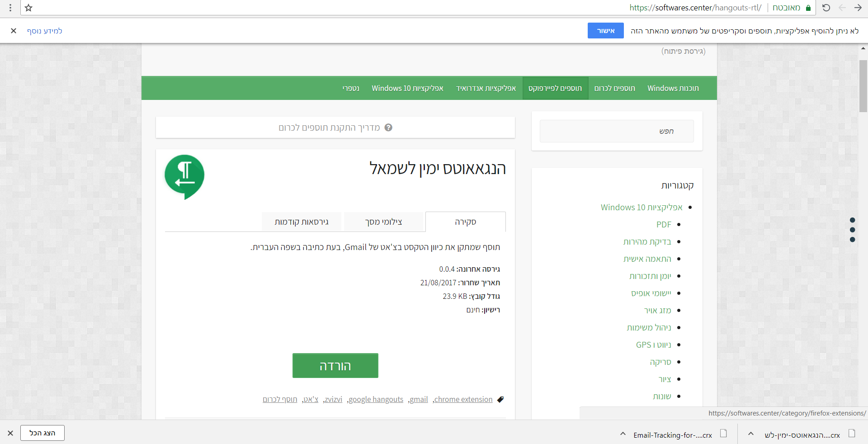Click the חפש search field
Screen dimensions: 868x444
point(617,131)
